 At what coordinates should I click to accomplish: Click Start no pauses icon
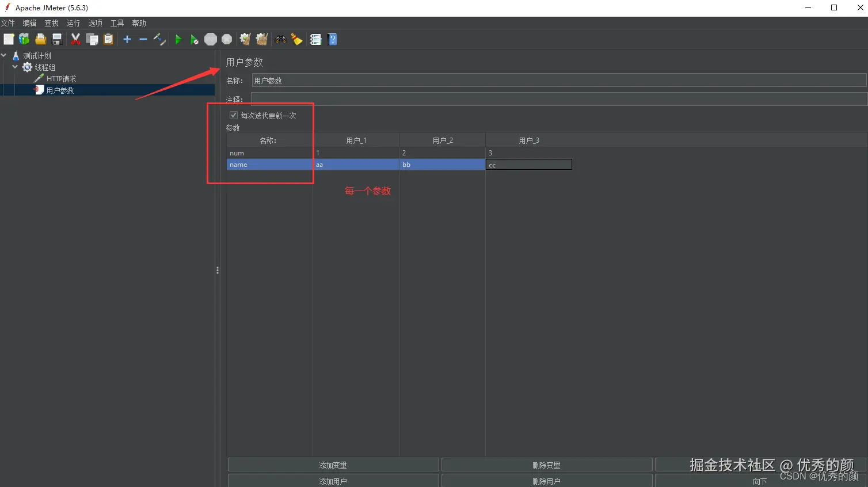pyautogui.click(x=195, y=39)
